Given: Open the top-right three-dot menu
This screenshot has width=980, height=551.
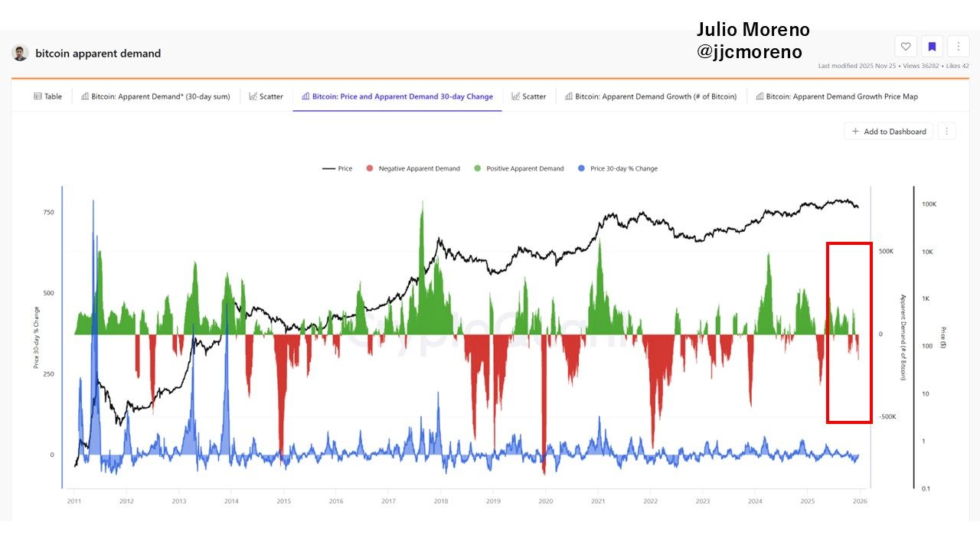Looking at the screenshot, I should click(958, 47).
